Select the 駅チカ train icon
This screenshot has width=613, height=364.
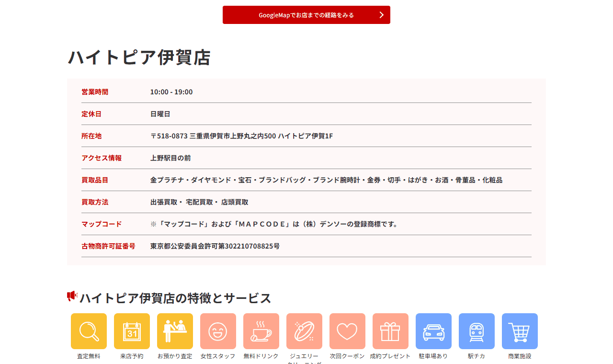(x=477, y=331)
